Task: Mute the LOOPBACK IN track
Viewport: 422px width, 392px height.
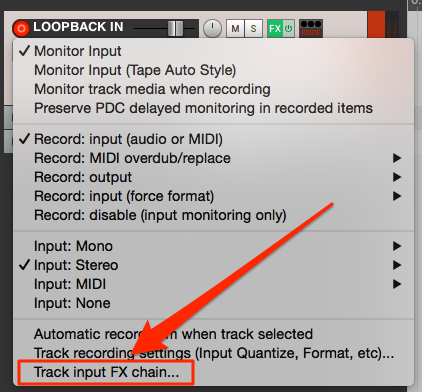Action: (x=235, y=28)
